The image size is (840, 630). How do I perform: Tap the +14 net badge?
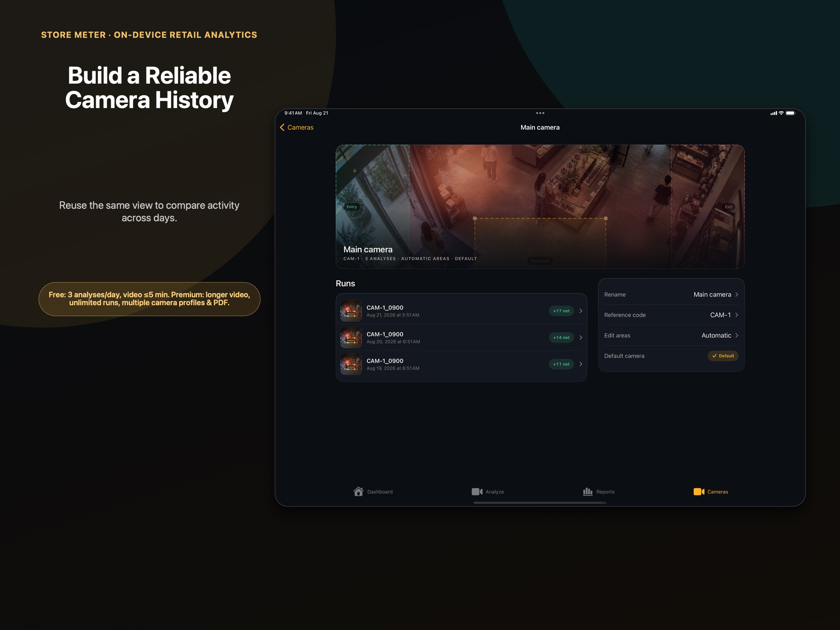561,338
